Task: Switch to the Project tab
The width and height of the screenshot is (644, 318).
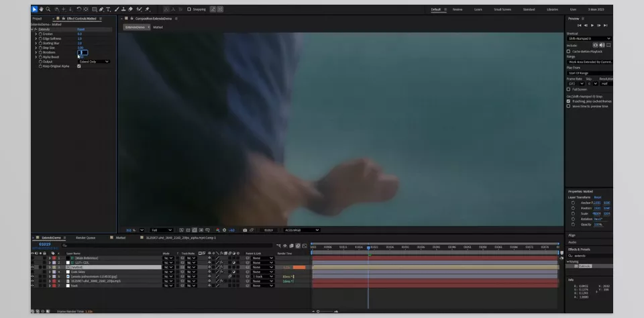Action: pos(37,19)
